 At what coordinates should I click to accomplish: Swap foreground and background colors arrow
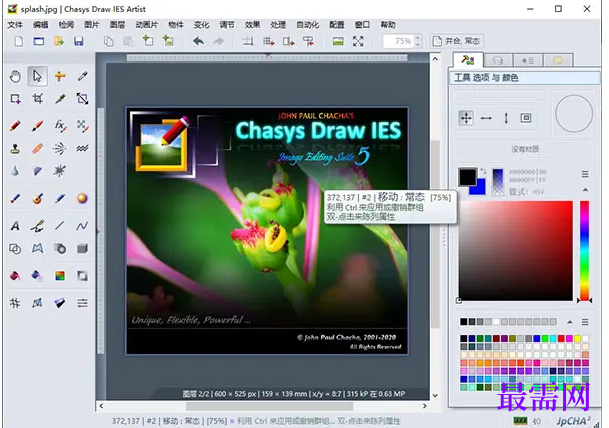click(483, 172)
